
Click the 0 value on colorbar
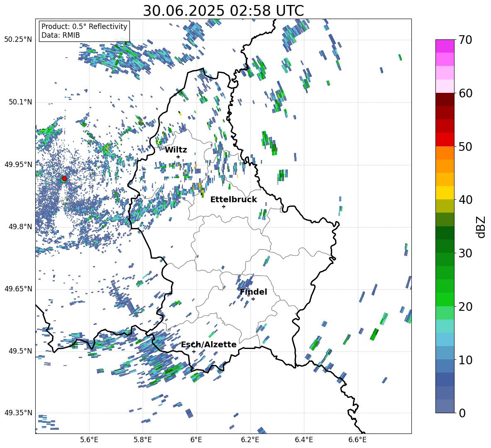click(x=462, y=413)
